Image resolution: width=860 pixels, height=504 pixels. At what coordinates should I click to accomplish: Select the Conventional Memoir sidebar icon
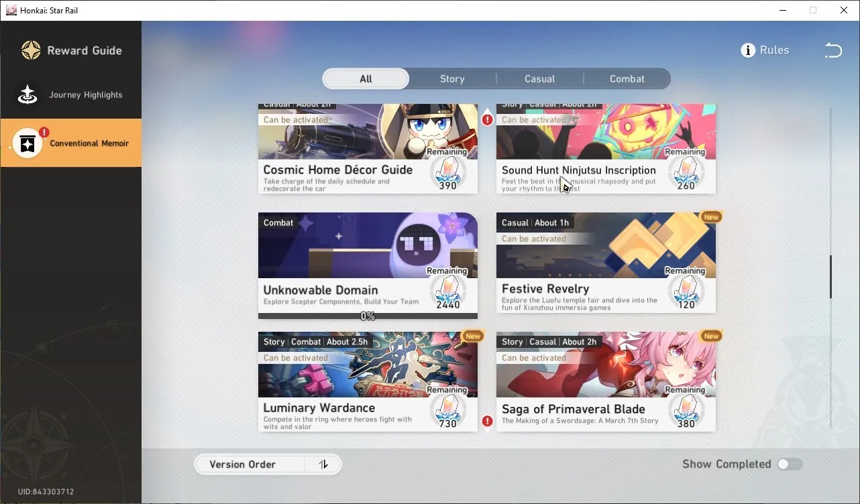tap(28, 143)
